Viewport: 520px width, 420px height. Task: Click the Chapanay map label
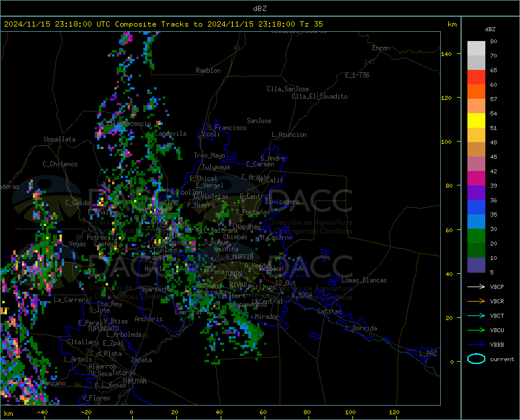click(246, 226)
